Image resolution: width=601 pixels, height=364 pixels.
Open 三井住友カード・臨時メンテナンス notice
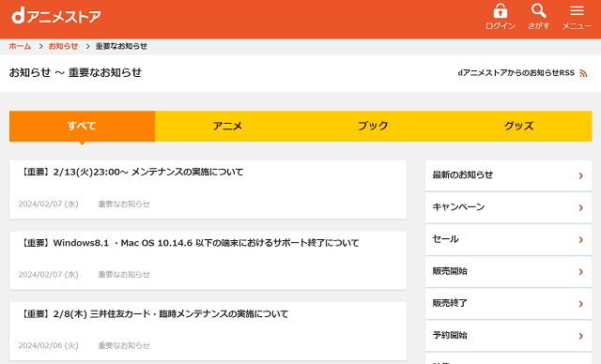(x=208, y=331)
